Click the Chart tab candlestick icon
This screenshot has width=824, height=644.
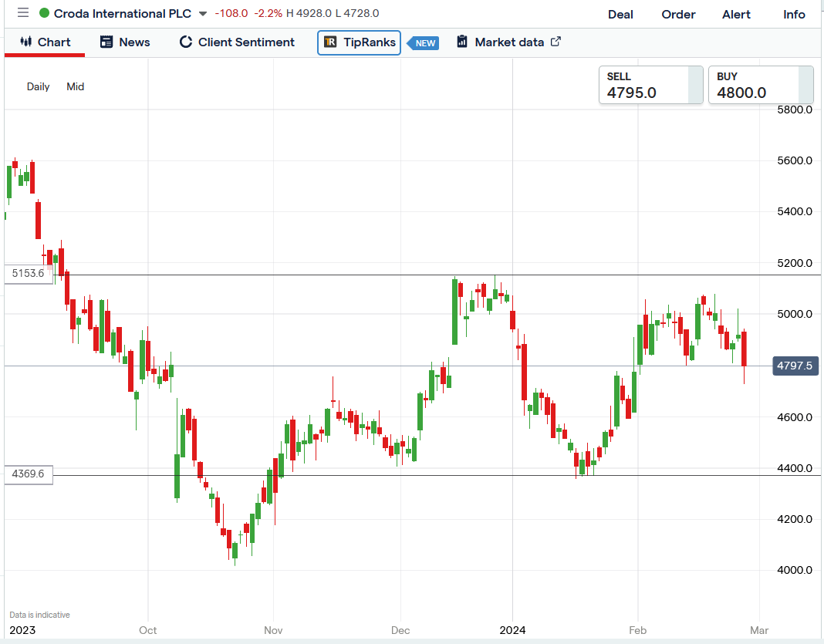(25, 42)
